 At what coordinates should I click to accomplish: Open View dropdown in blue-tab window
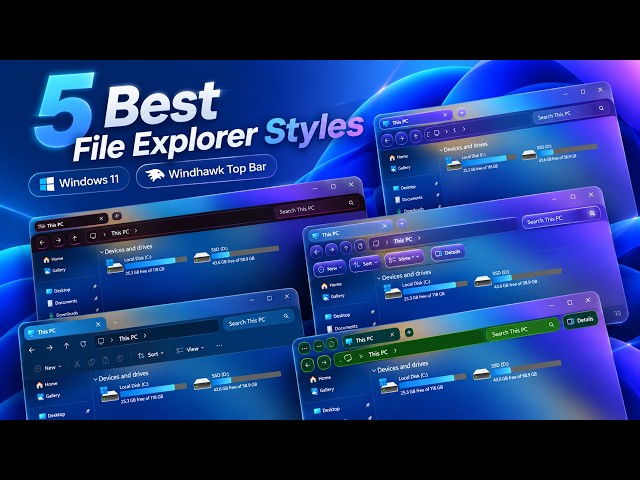190,349
